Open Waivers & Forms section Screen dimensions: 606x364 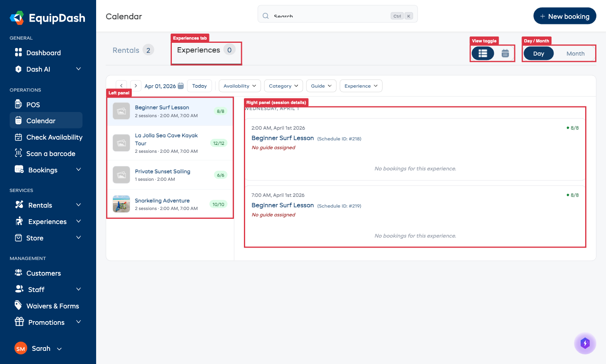coord(52,306)
